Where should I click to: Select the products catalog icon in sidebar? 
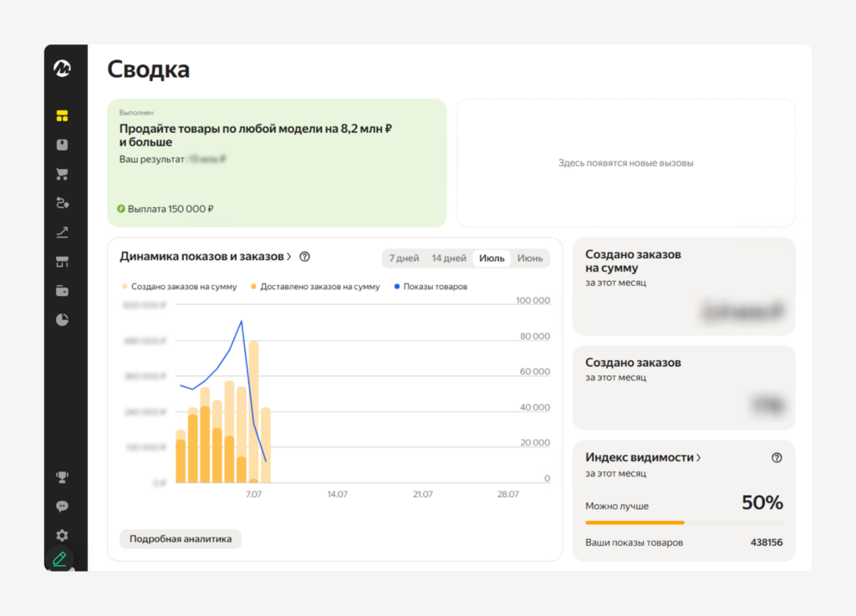click(x=61, y=144)
